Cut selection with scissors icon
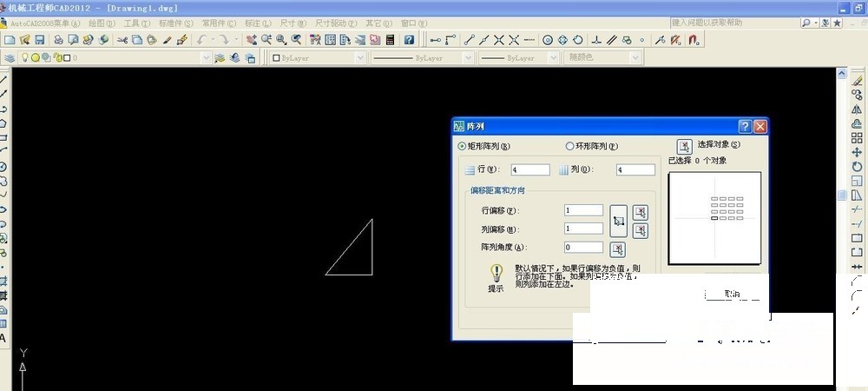 [122, 40]
